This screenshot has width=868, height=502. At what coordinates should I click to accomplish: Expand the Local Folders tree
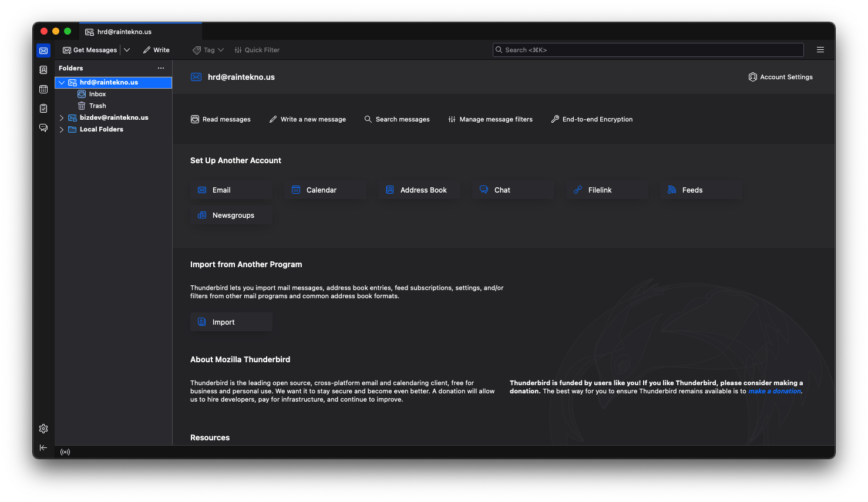62,130
